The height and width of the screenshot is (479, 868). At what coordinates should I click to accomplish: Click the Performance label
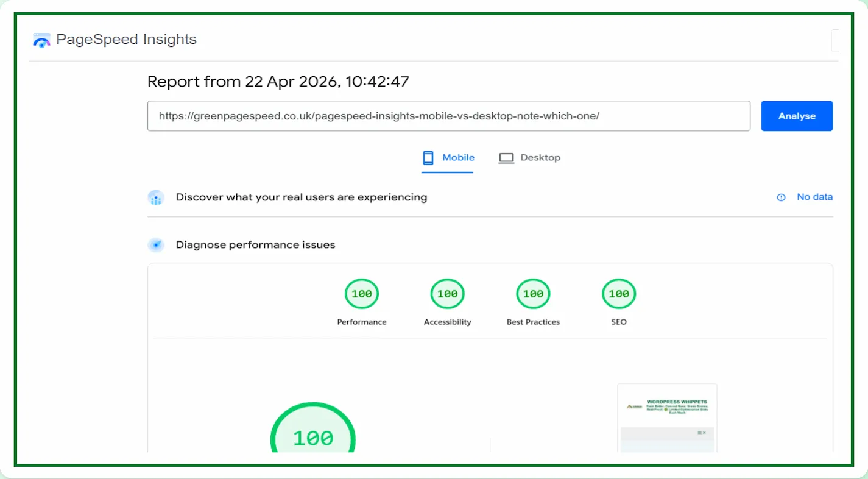click(362, 322)
